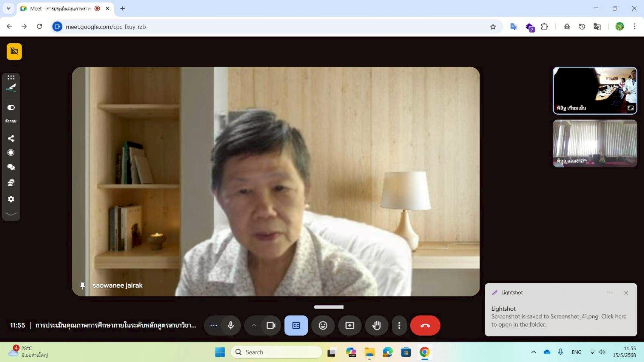Toggle the sidebar switch above the Thai label
The height and width of the screenshot is (362, 644).
(11, 107)
